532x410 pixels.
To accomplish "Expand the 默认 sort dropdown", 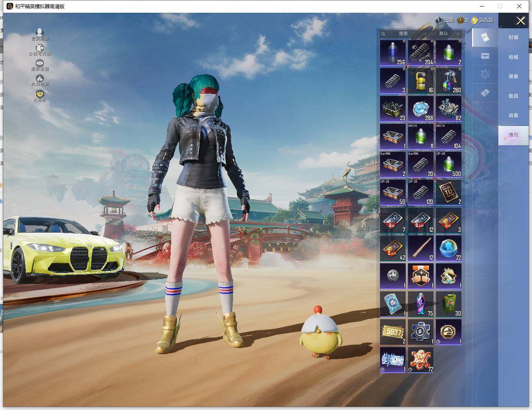I will pos(449,34).
